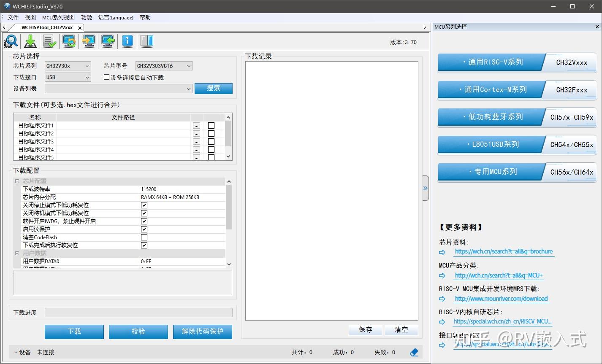Select the device search magnifier tool

pos(11,41)
